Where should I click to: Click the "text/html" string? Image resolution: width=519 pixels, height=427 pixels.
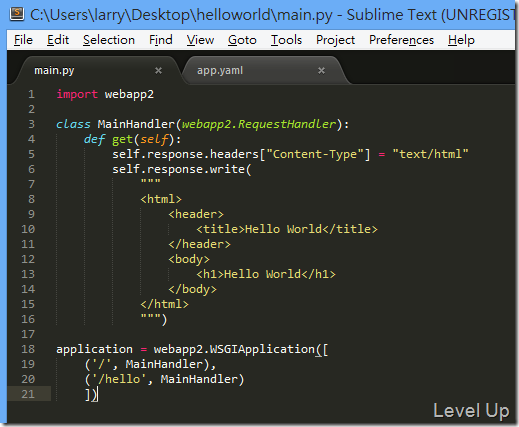(430, 154)
